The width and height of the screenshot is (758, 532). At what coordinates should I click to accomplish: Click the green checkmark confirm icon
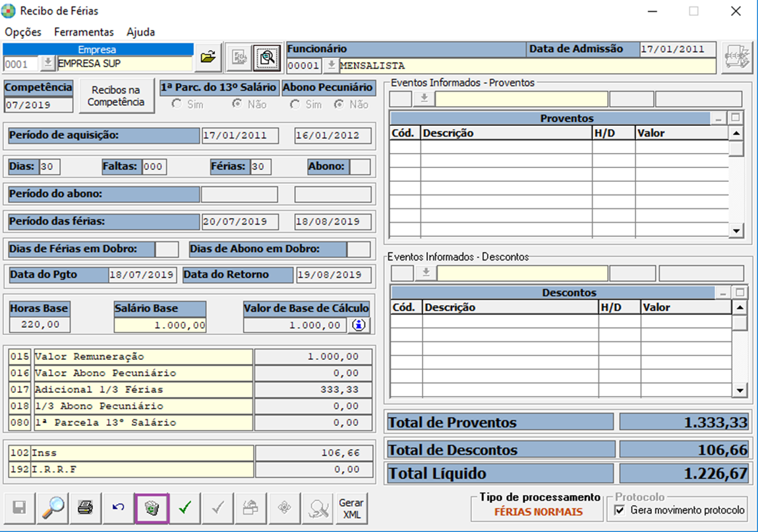coord(185,508)
